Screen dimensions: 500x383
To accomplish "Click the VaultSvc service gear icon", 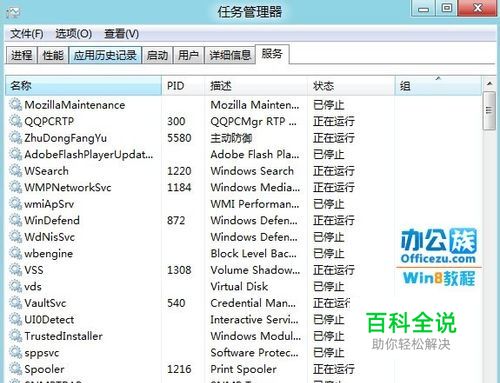I will [x=15, y=303].
